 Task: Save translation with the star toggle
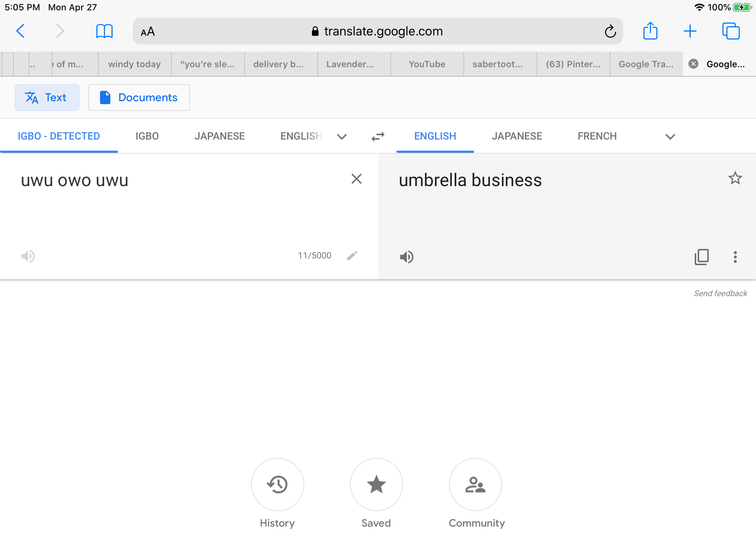coord(735,178)
